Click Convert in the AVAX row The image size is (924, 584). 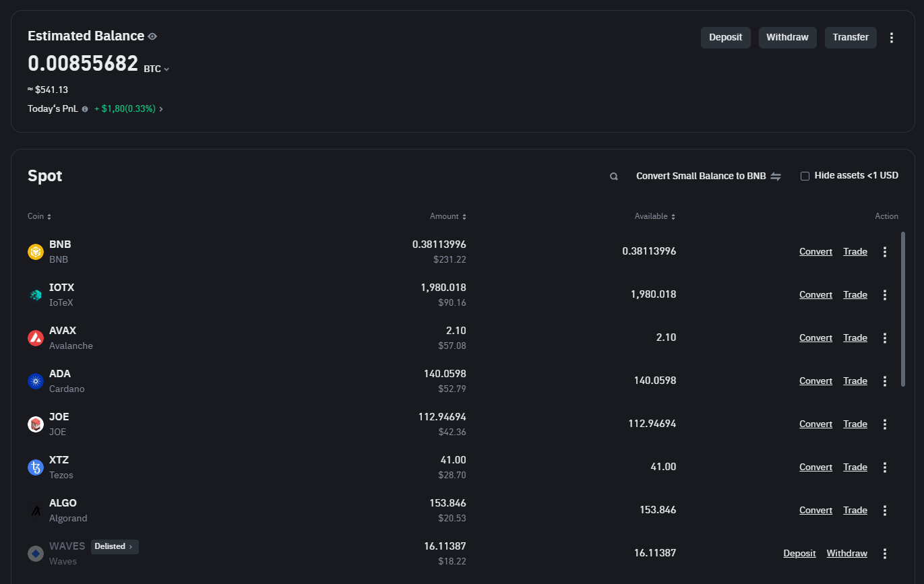pos(815,337)
